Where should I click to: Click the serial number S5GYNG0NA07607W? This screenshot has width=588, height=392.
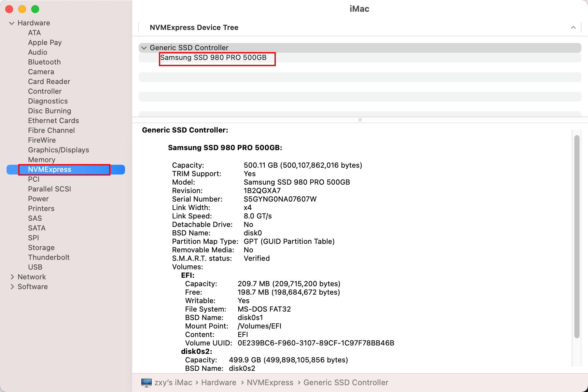(280, 199)
